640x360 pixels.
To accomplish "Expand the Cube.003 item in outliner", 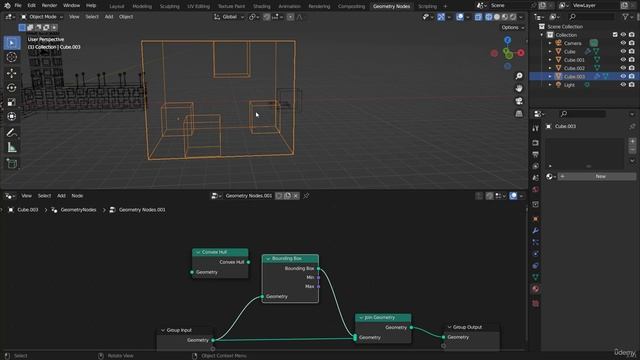I will pos(550,76).
